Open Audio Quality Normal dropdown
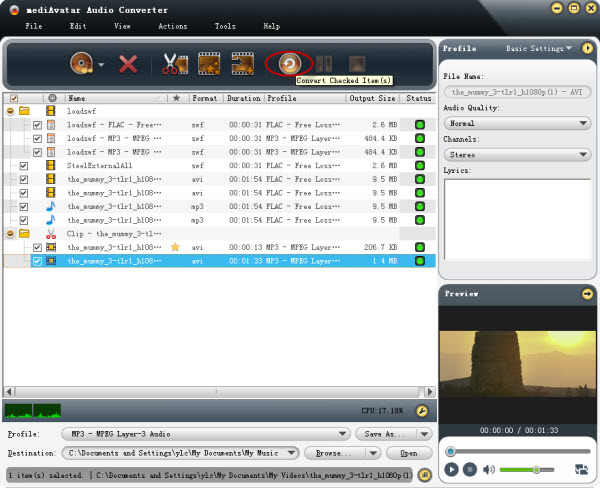 click(517, 123)
